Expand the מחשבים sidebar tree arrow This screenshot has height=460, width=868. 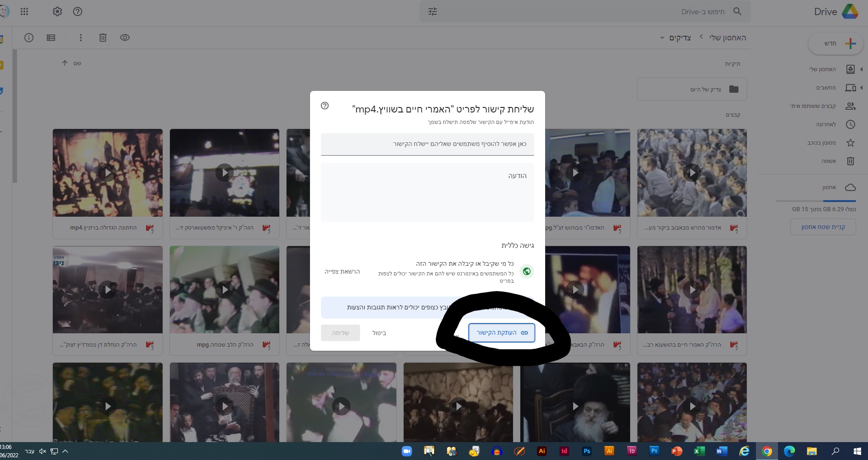[x=862, y=88]
